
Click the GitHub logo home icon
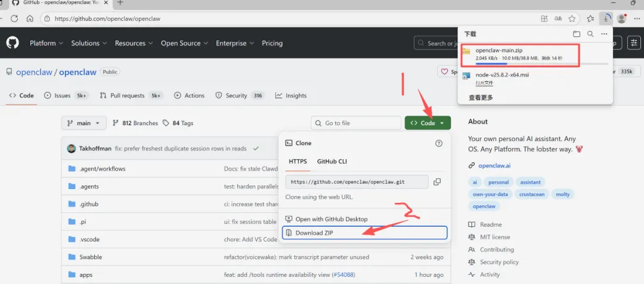(x=13, y=43)
